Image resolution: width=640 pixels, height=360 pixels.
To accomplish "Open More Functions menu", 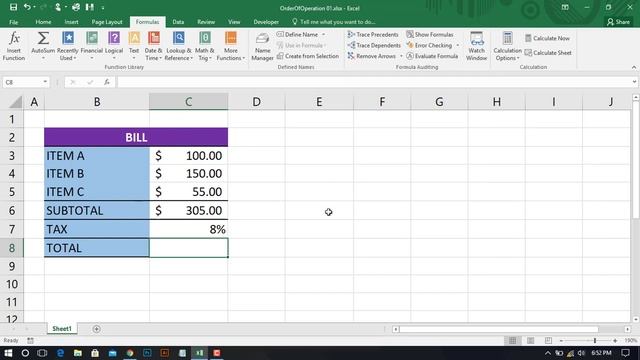I will point(231,46).
